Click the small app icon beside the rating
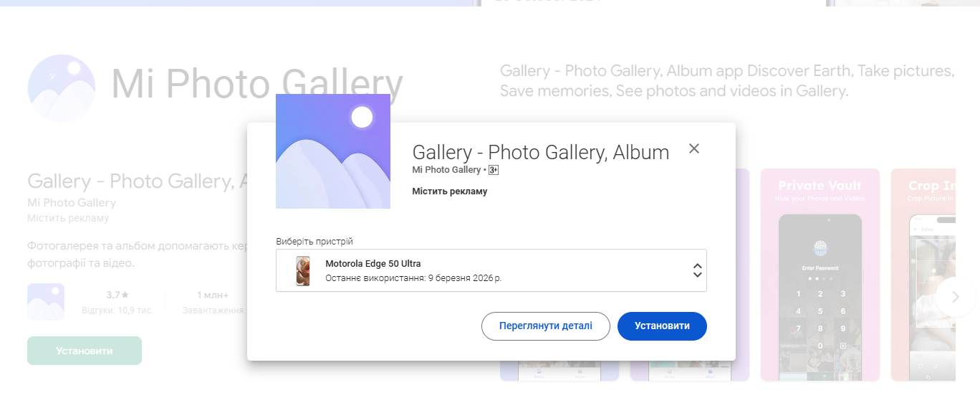980x403 pixels. pos(46,302)
